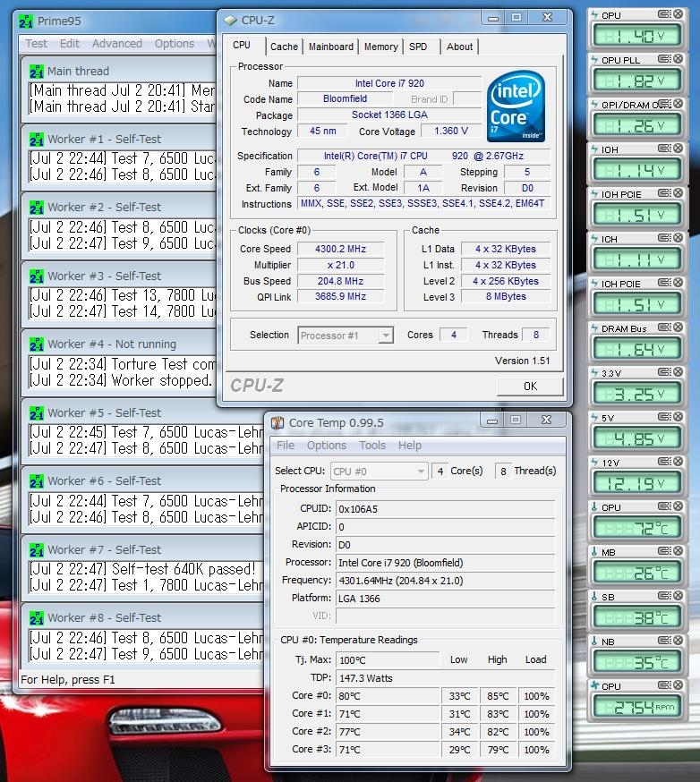Viewport: 700px width, 782px height.
Task: Open the Test menu in Prime95
Action: tap(37, 43)
